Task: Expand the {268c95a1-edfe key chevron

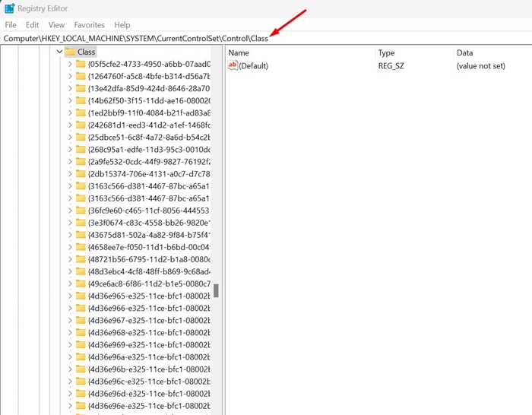Action: coord(70,150)
